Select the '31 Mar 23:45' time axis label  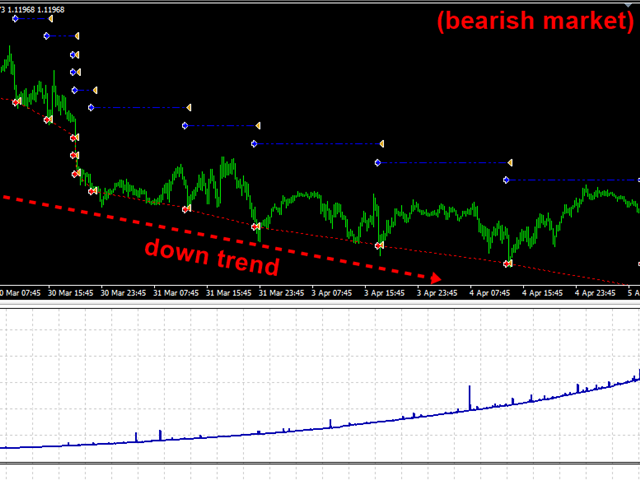point(282,293)
